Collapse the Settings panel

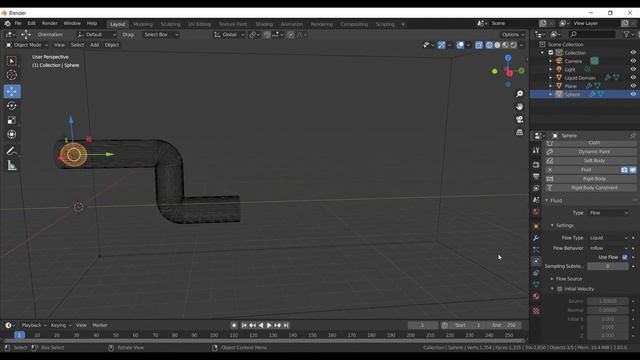coord(563,225)
